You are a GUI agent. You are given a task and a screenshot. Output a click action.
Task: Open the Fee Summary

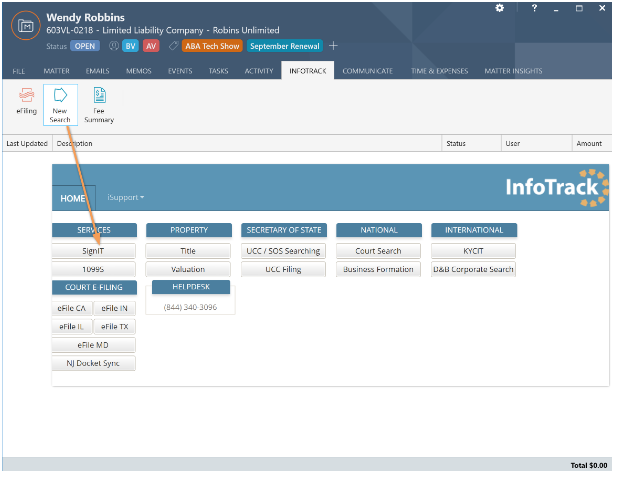(x=99, y=105)
